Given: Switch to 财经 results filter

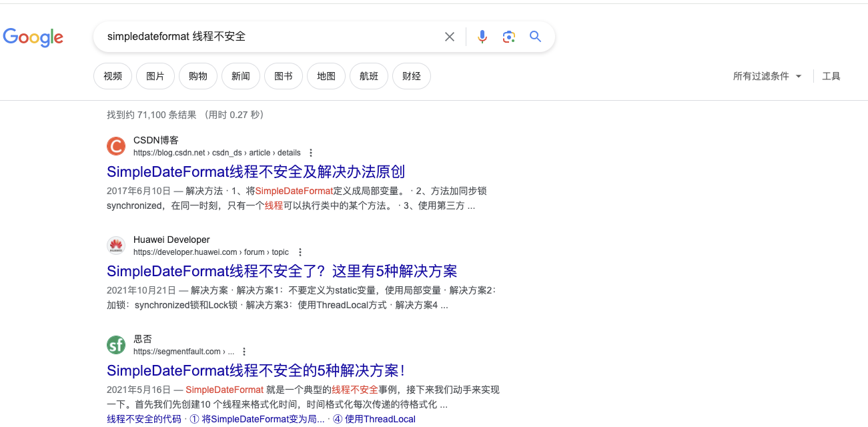Looking at the screenshot, I should click(x=412, y=76).
